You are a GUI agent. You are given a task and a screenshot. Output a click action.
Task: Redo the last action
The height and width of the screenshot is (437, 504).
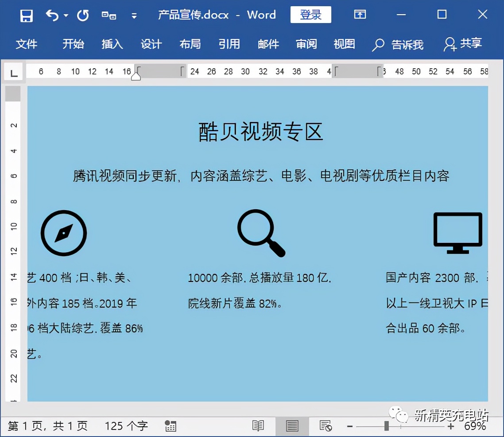tap(82, 15)
